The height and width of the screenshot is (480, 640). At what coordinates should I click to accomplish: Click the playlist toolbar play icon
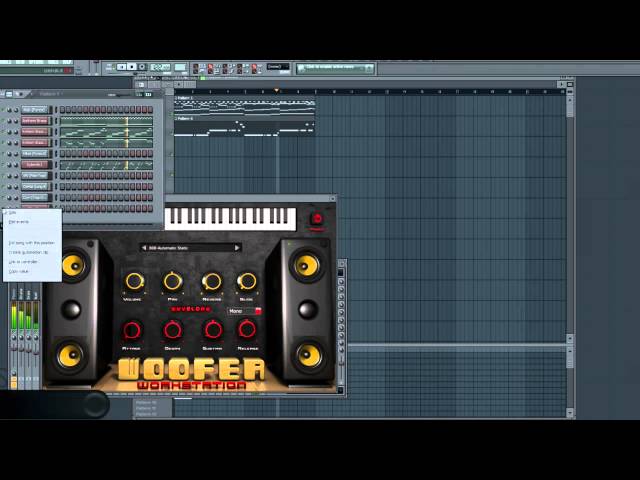(179, 84)
